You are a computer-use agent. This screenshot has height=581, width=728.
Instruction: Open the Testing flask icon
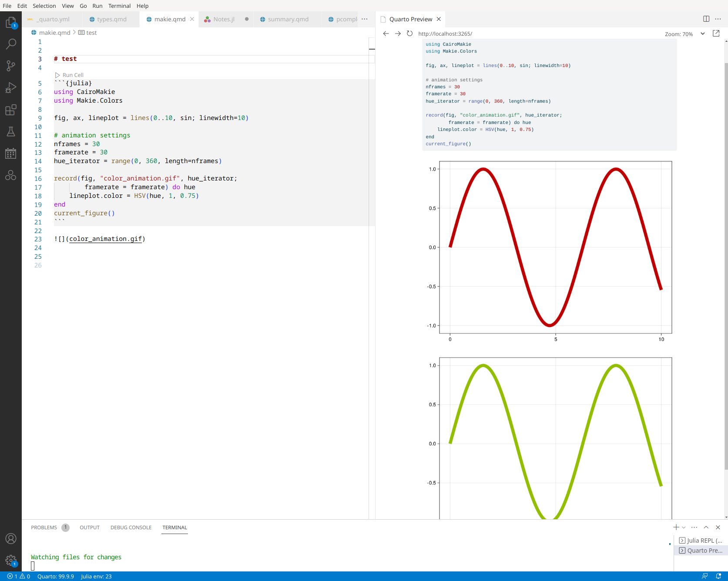tap(11, 131)
